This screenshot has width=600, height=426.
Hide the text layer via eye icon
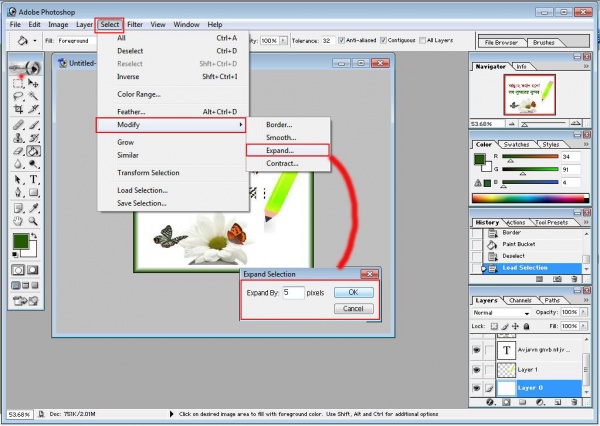click(476, 350)
